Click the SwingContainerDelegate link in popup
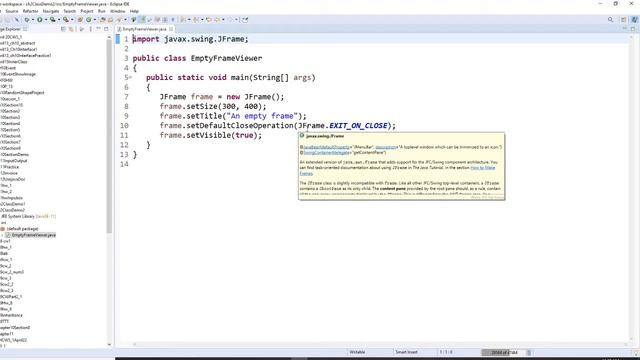Viewport: 640px width, 360px height. tap(326, 153)
